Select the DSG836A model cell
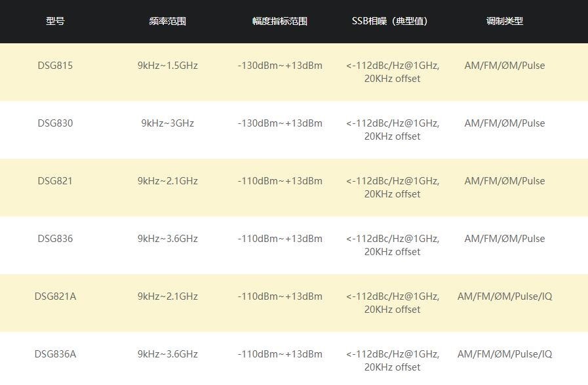Image resolution: width=588 pixels, height=385 pixels. tap(55, 354)
